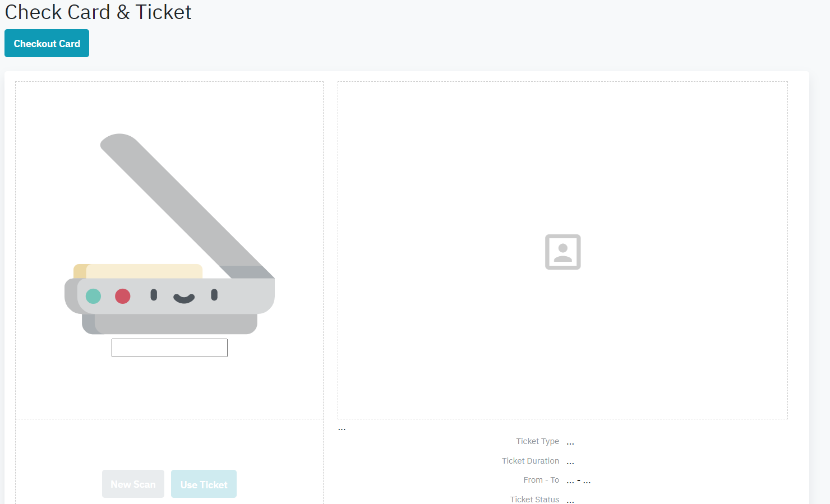This screenshot has width=830, height=504.
Task: Click the profile photo placeholder icon
Action: pos(562,252)
